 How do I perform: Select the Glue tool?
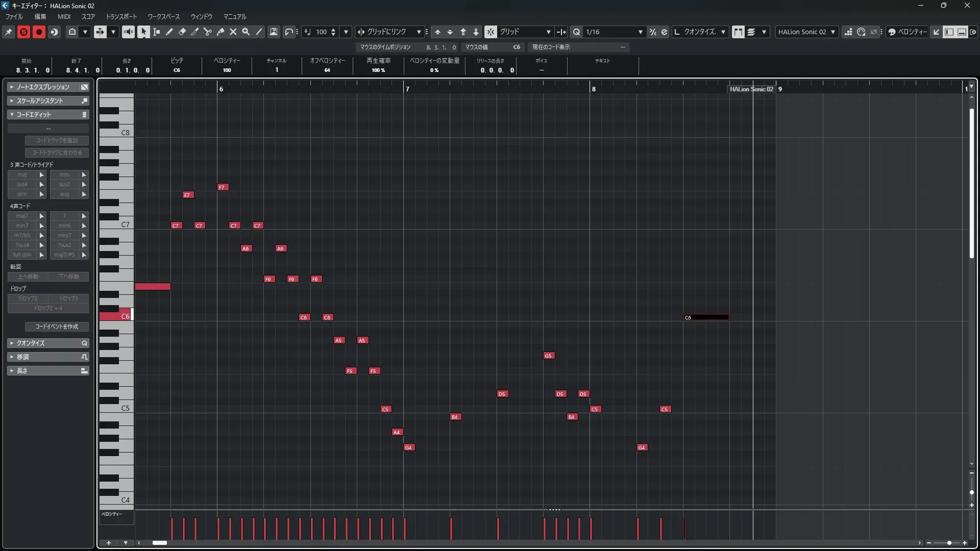220,32
